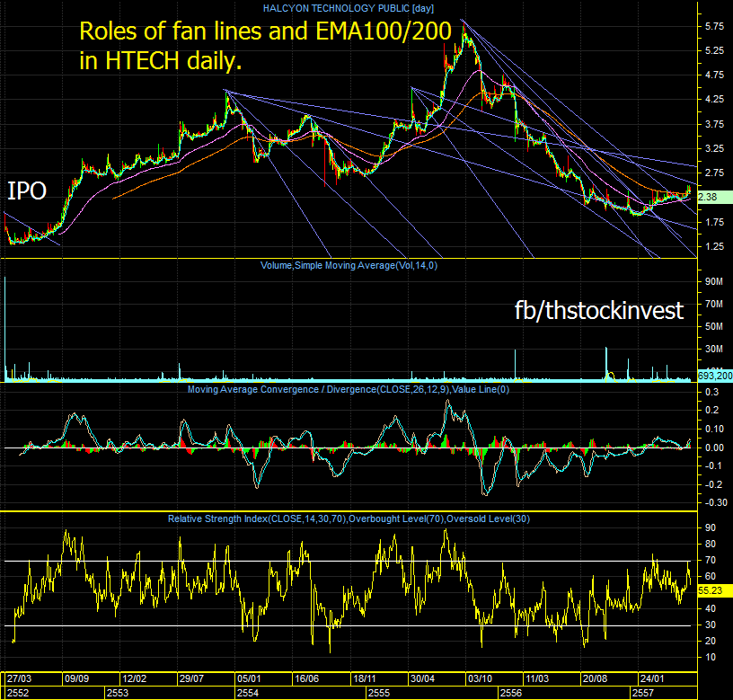
Task: Click the year 2553 on time axis
Action: point(118,693)
